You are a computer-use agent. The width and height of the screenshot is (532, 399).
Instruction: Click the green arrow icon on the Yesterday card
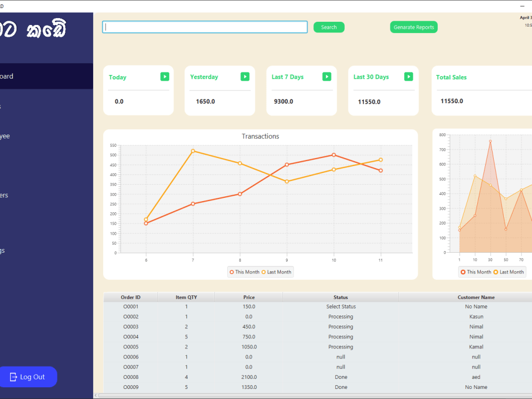click(x=245, y=77)
